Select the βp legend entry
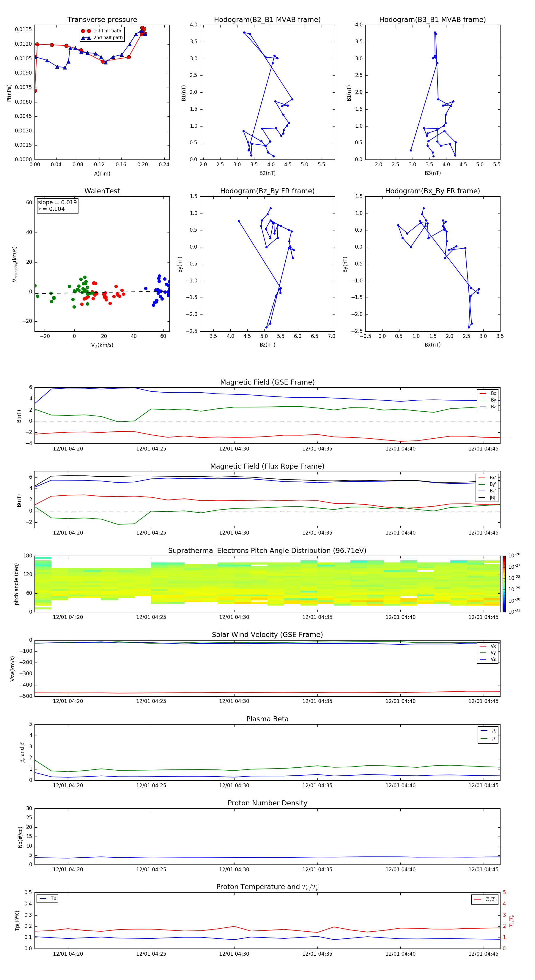 [x=488, y=731]
